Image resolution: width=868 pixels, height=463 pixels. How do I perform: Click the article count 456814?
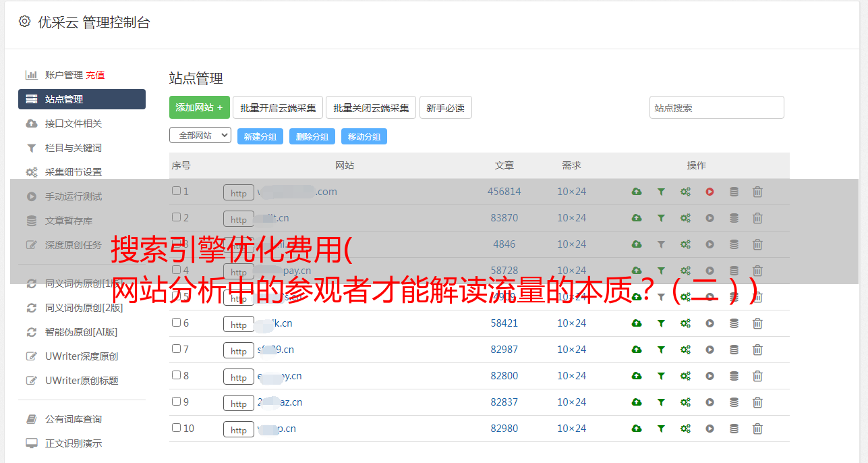click(x=504, y=192)
